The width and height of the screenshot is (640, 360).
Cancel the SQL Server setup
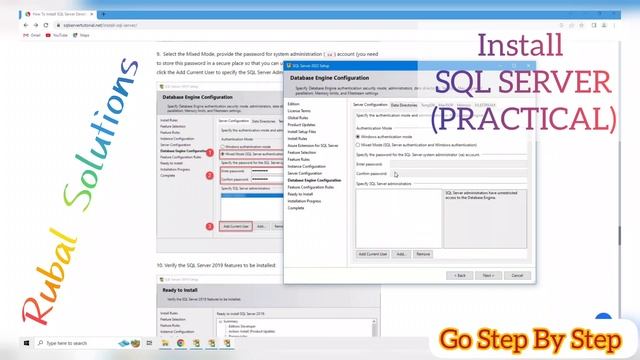click(x=517, y=276)
